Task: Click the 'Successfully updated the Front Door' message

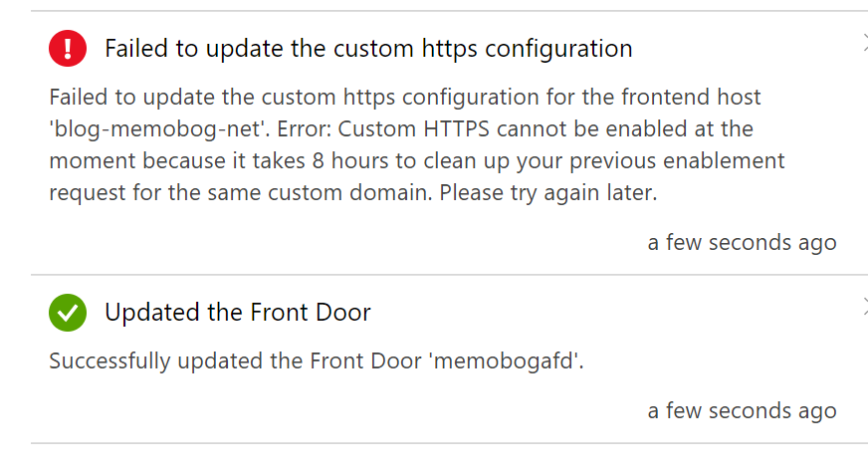Action: tap(235, 361)
